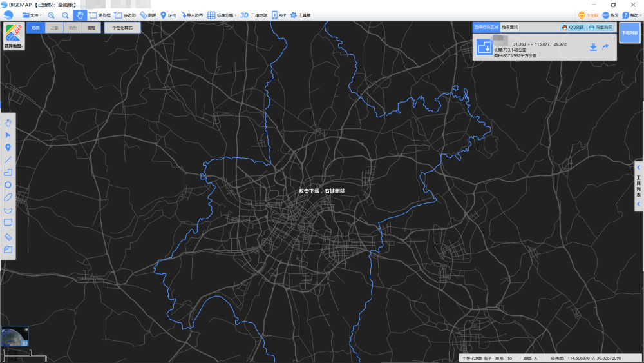Select the rectangle drawing tool in left toolbar

tap(8, 222)
